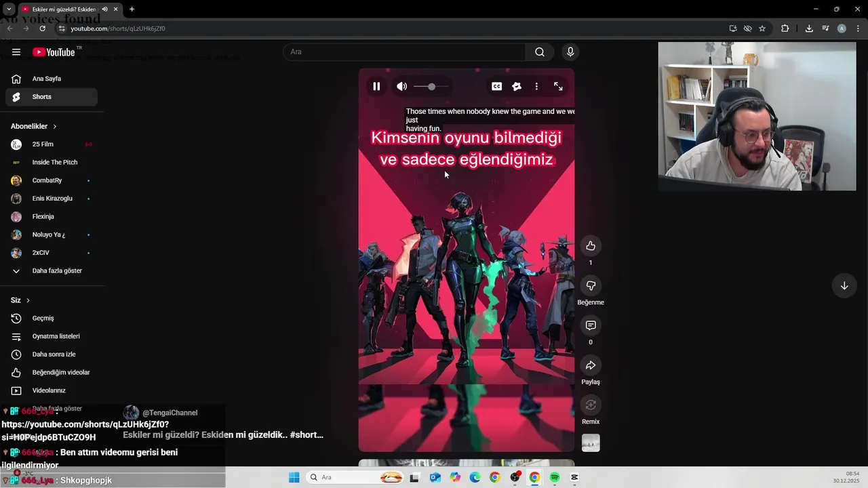Open 25 Film subscription channel
The height and width of the screenshot is (488, 868).
click(x=52, y=144)
